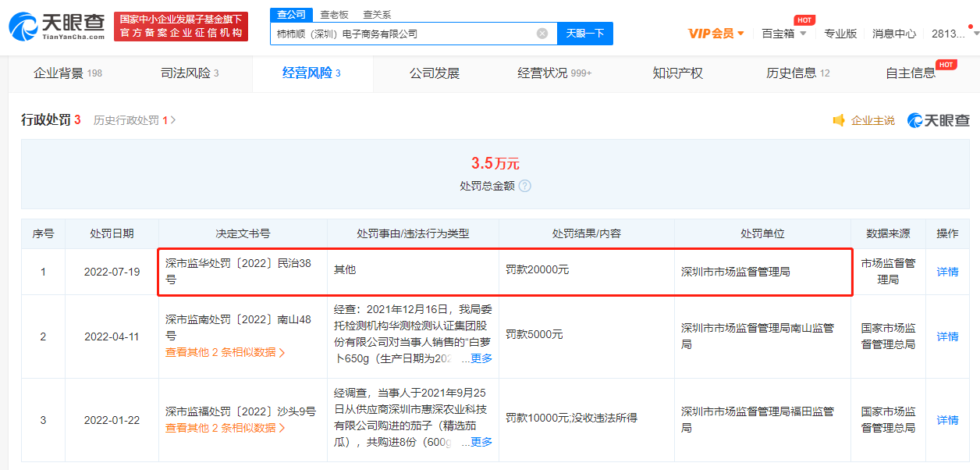Click the 天眼一下 search button

click(585, 34)
